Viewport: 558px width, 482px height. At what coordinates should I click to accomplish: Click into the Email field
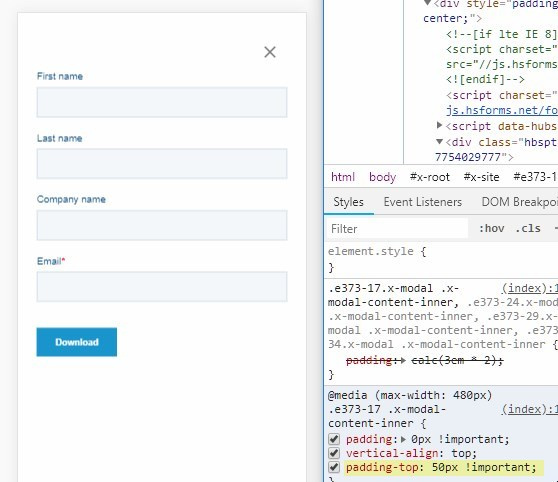[162, 287]
